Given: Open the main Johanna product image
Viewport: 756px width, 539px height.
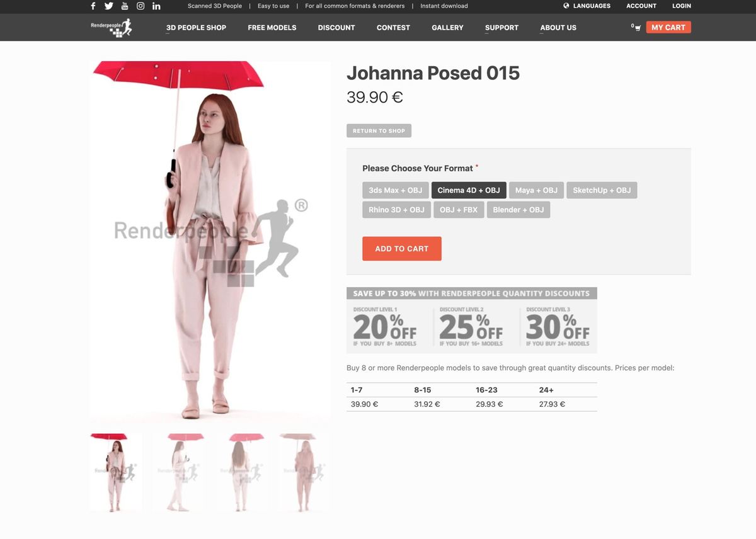Looking at the screenshot, I should tap(210, 242).
